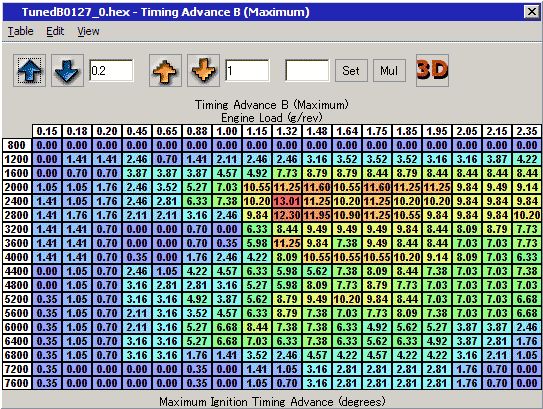Click the blue down arrow decrement icon
This screenshot has height=409, width=543.
68,71
